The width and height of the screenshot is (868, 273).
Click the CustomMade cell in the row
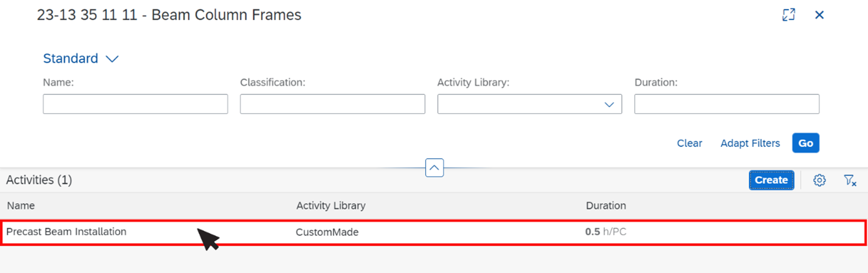click(327, 232)
